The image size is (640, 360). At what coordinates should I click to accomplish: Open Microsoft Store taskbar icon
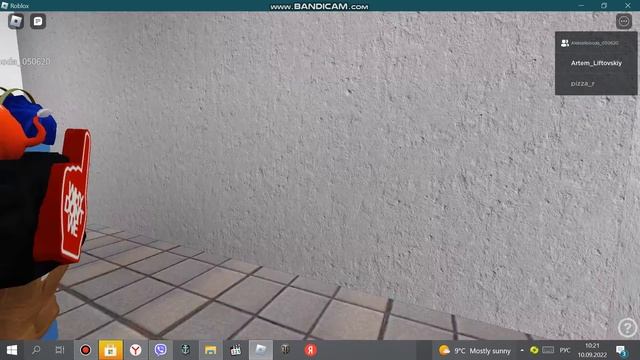pos(111,350)
